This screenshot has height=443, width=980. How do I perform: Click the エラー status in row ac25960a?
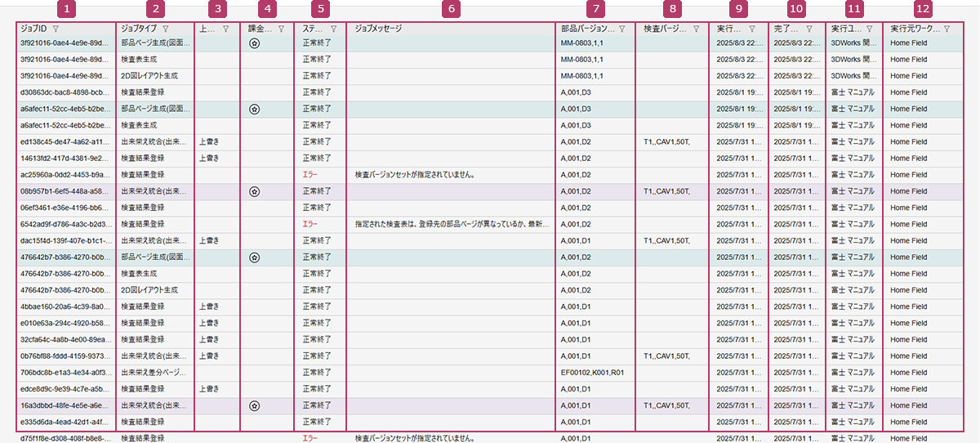click(x=310, y=175)
